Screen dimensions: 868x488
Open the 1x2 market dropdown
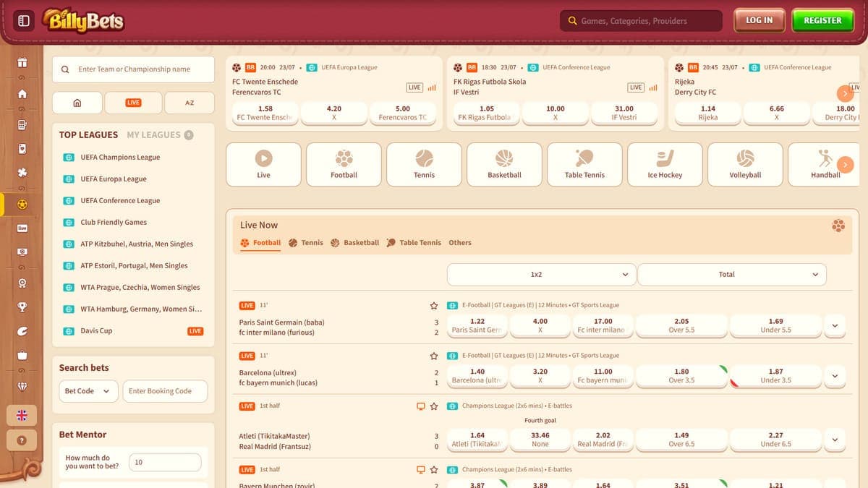pyautogui.click(x=542, y=275)
